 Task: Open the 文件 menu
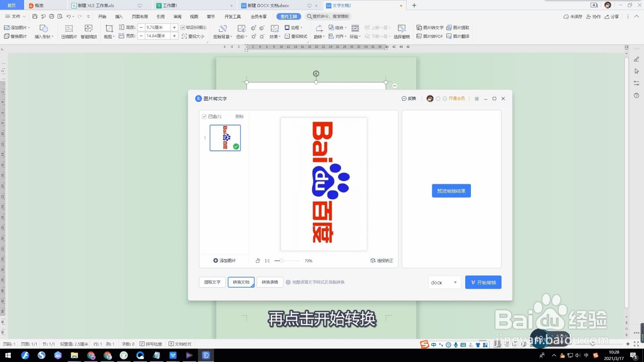point(16,16)
